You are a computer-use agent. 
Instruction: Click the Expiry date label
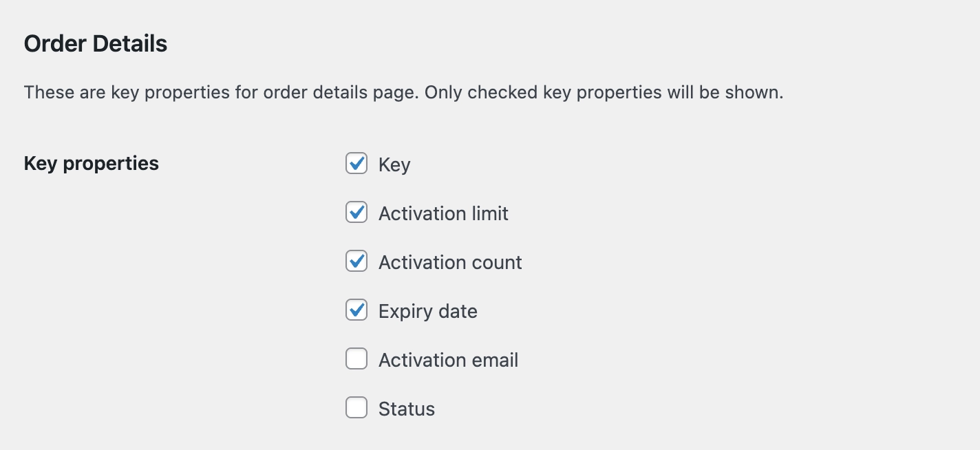point(427,311)
